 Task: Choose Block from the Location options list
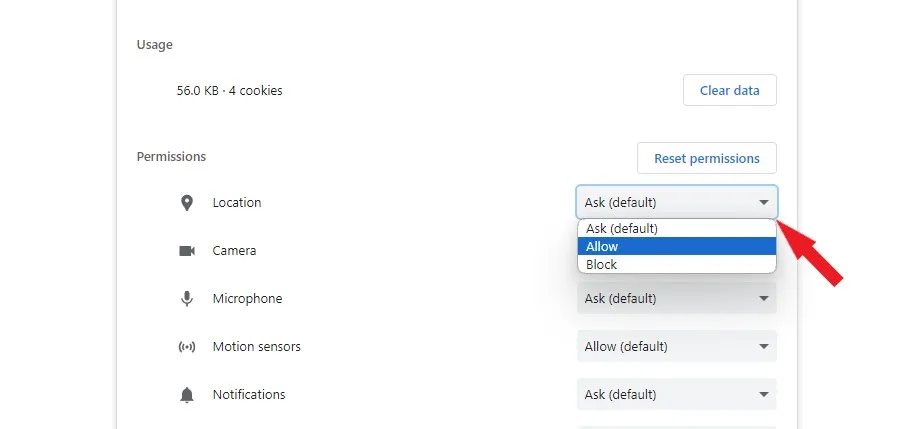tap(676, 265)
